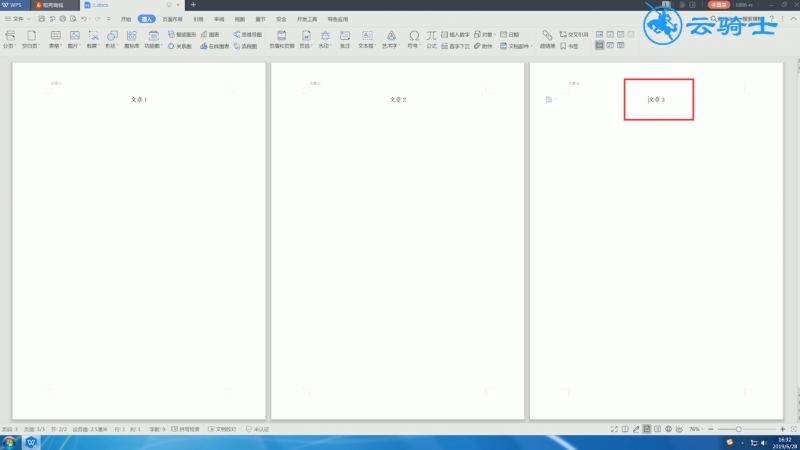Open the 图标库 icon library
This screenshot has width=800, height=450.
[x=132, y=39]
